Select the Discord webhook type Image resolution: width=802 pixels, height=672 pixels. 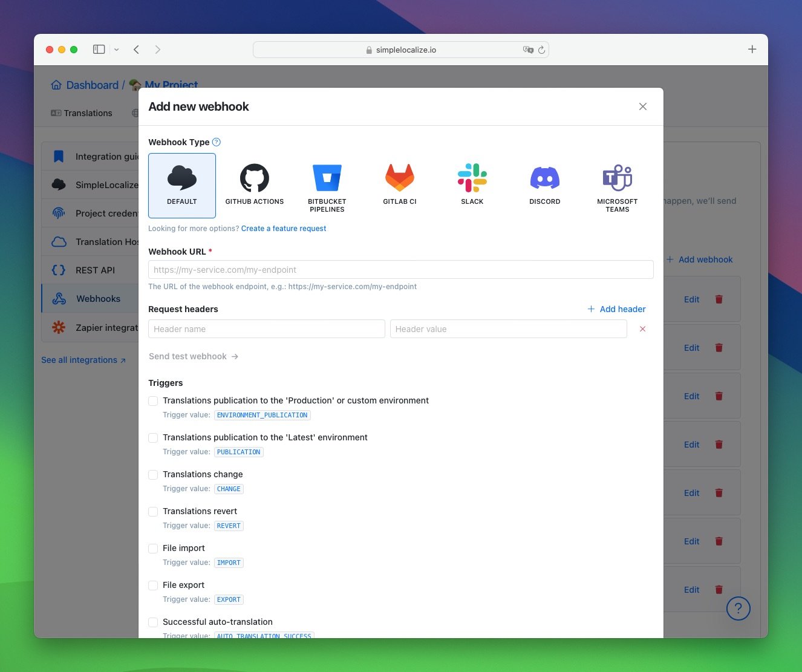pyautogui.click(x=545, y=186)
